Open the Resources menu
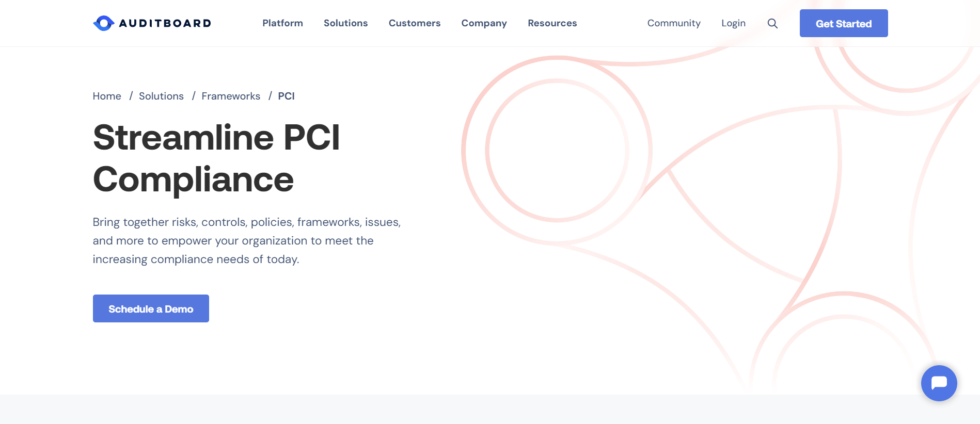 [x=552, y=23]
